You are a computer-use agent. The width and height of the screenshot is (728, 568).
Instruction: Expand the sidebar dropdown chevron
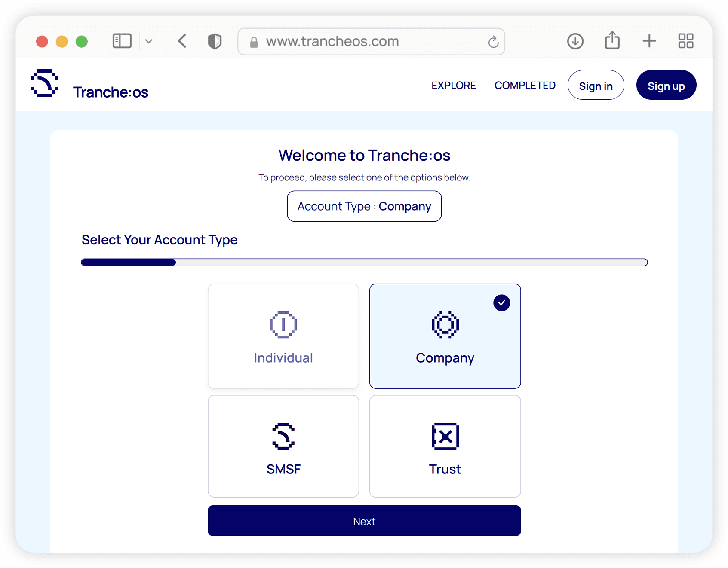pos(149,41)
